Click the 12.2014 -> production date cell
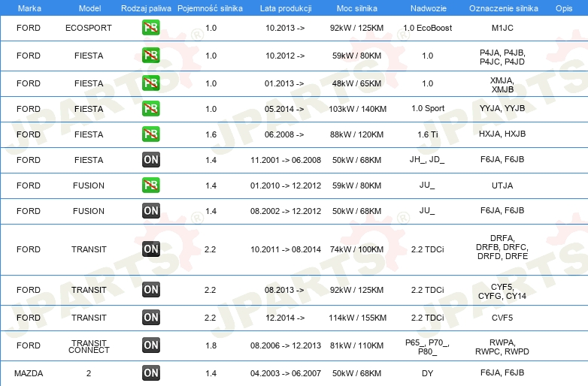 click(285, 318)
